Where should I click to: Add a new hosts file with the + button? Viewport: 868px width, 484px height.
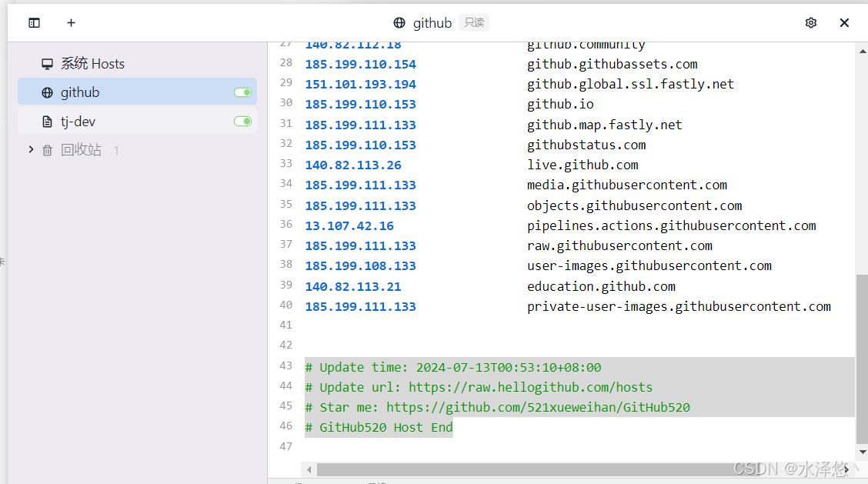pyautogui.click(x=71, y=22)
